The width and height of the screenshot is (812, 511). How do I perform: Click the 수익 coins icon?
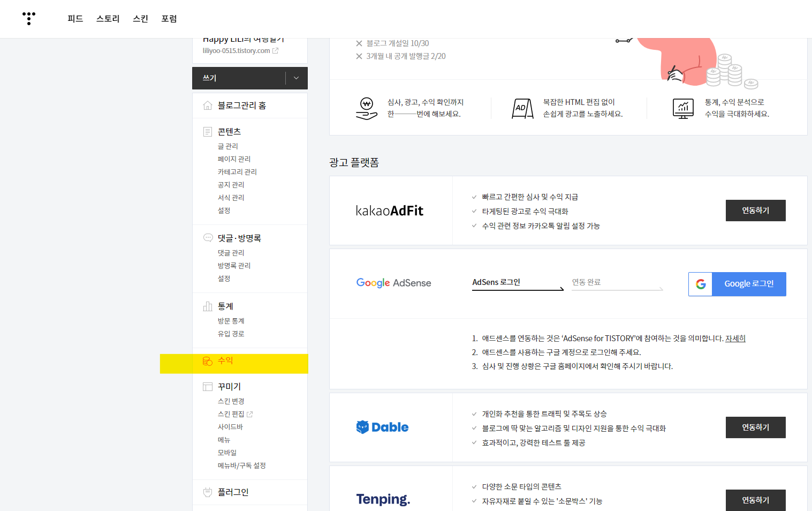coord(208,361)
